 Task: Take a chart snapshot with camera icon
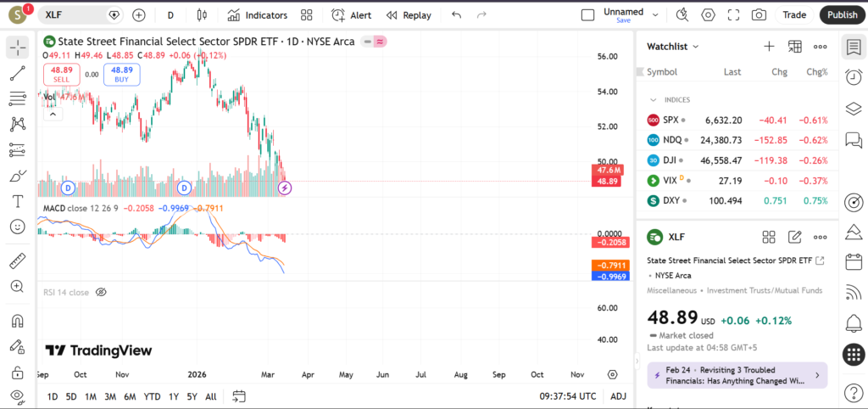pyautogui.click(x=759, y=14)
